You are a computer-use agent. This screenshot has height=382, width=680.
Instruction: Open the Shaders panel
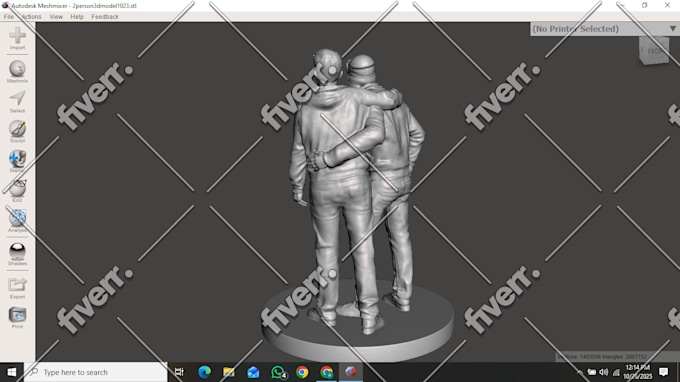[x=17, y=254]
